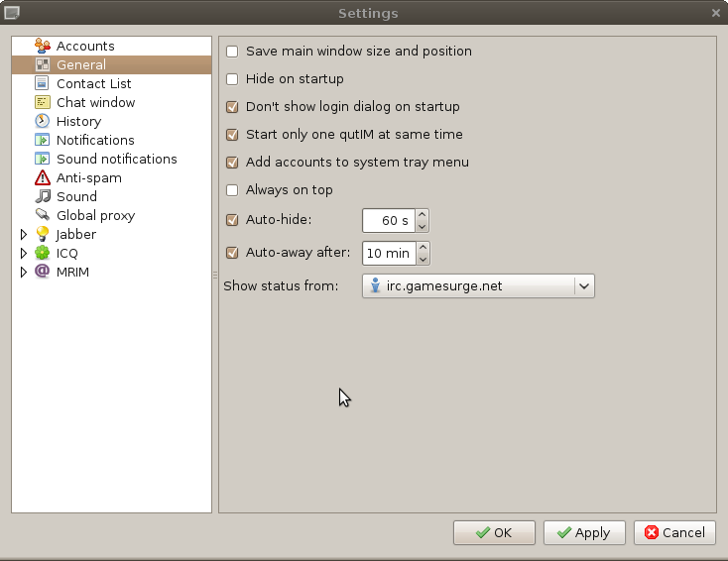Click the Anti-spam warning triangle icon
This screenshot has height=561, width=728.
pos(43,177)
